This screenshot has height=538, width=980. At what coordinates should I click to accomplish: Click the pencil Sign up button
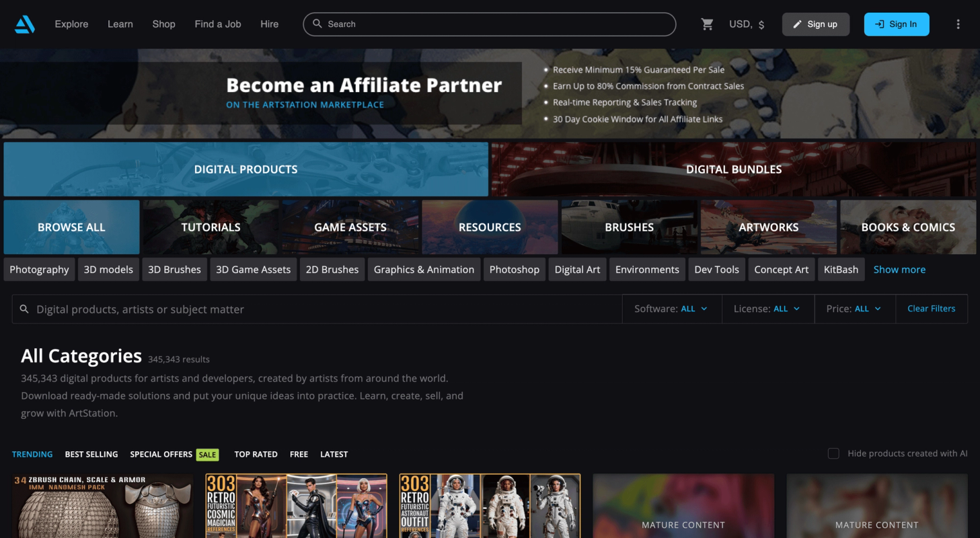coord(815,24)
